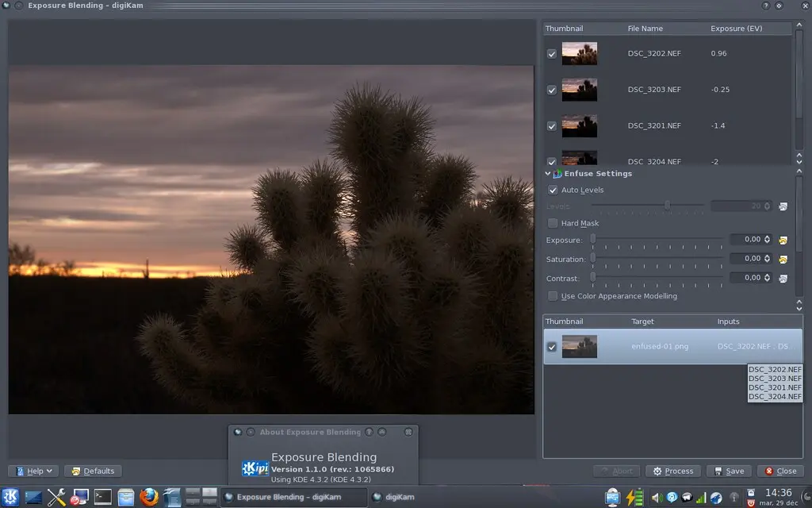Launch Firefox from the panel
Viewport: 812px width, 508px height.
(148, 497)
